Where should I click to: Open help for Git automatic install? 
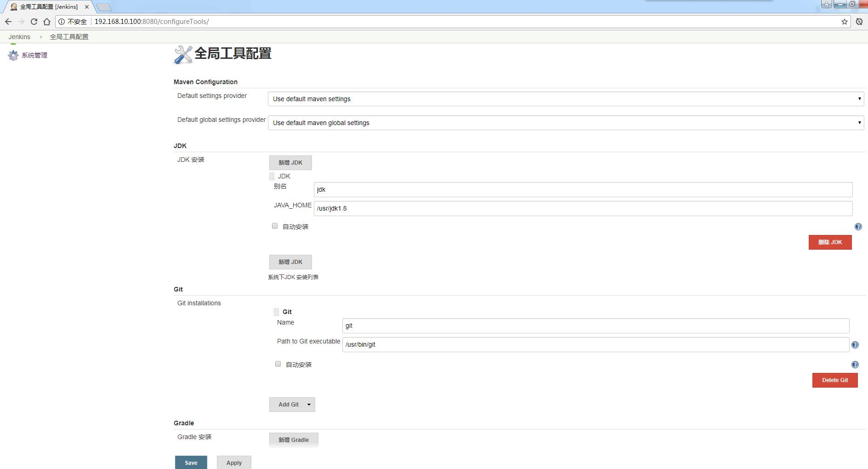tap(855, 365)
